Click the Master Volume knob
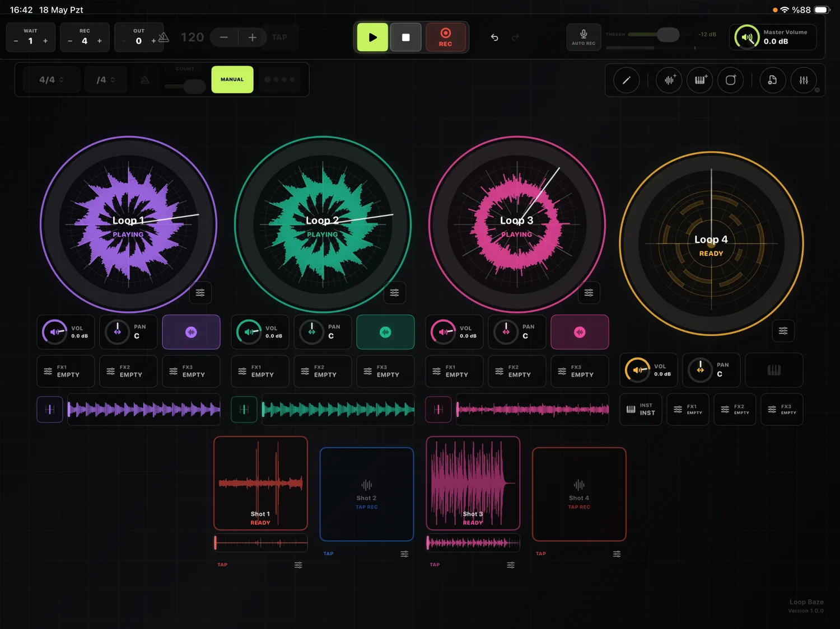Screen dimensions: 840x629 pyautogui.click(x=747, y=37)
